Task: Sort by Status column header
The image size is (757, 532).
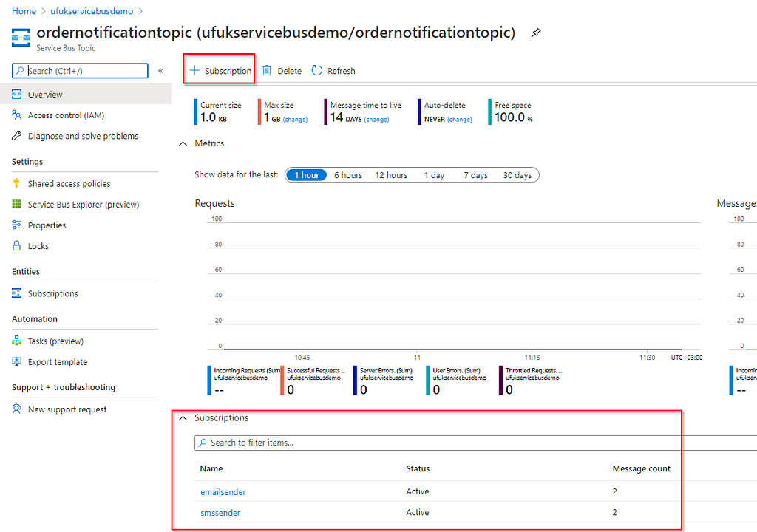Action: 418,468
